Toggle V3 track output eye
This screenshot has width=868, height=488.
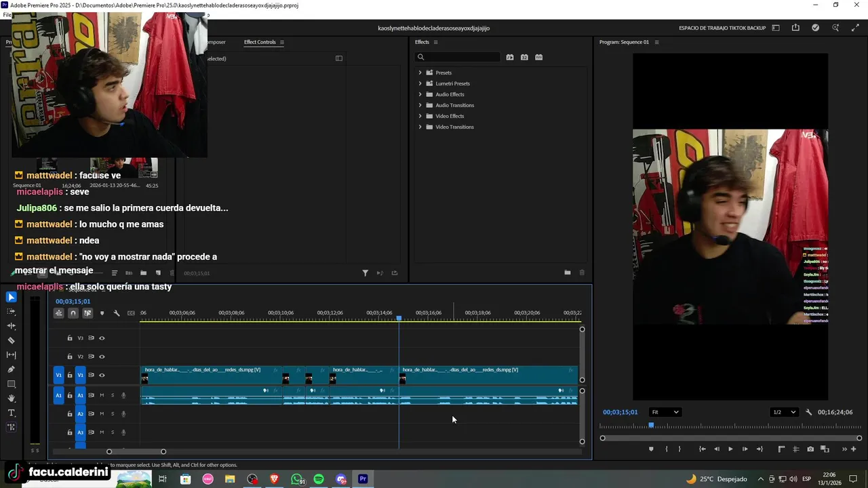pos(102,338)
